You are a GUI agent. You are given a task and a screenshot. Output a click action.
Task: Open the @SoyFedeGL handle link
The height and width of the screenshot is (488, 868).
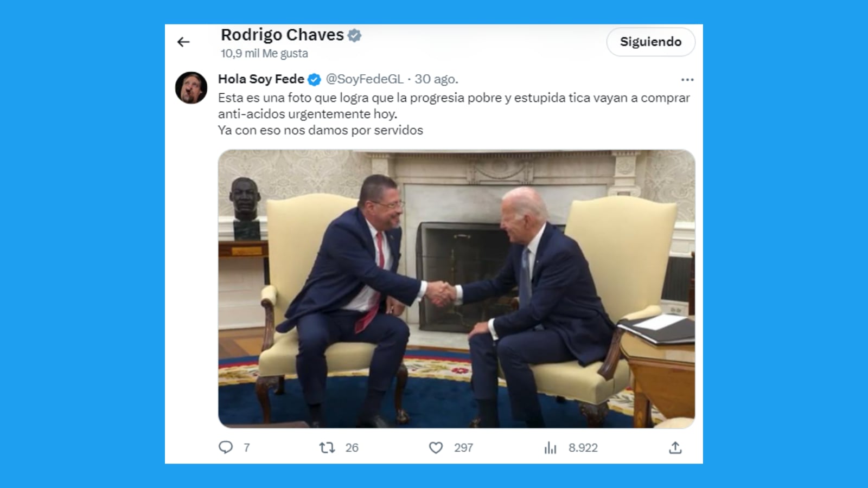click(365, 79)
